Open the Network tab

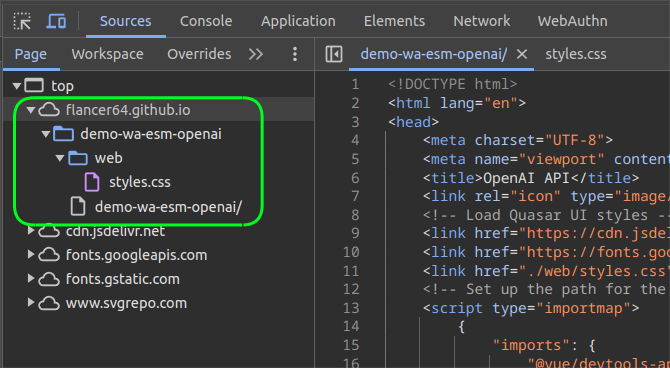coord(482,21)
